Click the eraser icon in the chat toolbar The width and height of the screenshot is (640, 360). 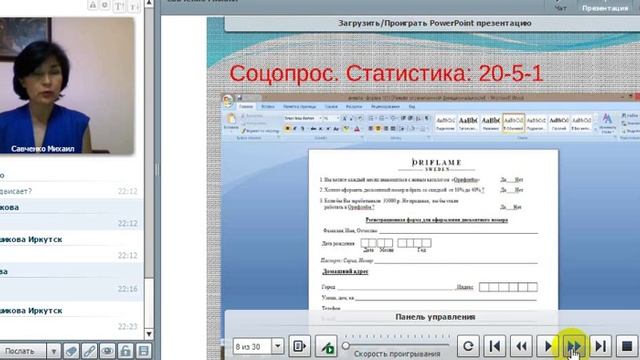click(71, 351)
